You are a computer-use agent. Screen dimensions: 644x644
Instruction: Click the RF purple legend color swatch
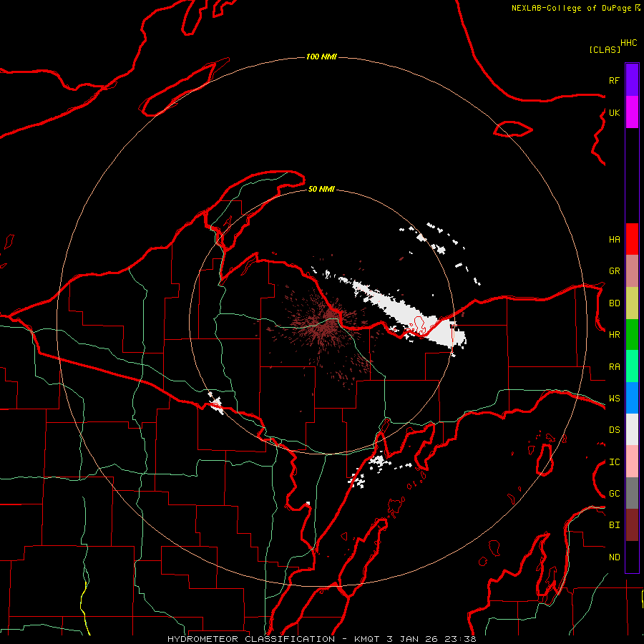[x=632, y=79]
